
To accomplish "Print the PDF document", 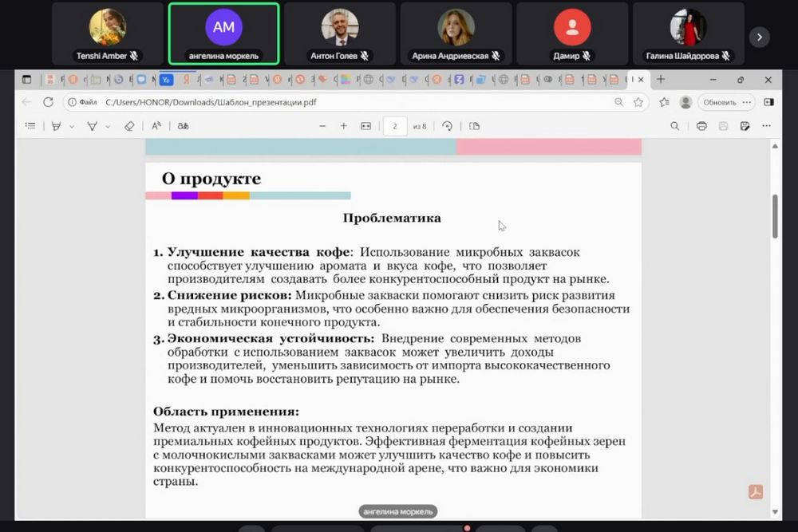I will [x=701, y=126].
